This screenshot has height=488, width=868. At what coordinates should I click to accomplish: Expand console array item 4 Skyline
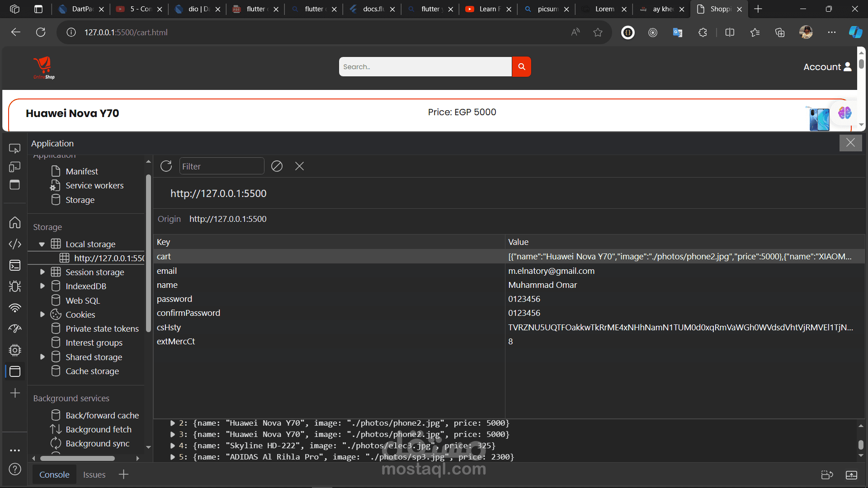point(173,446)
